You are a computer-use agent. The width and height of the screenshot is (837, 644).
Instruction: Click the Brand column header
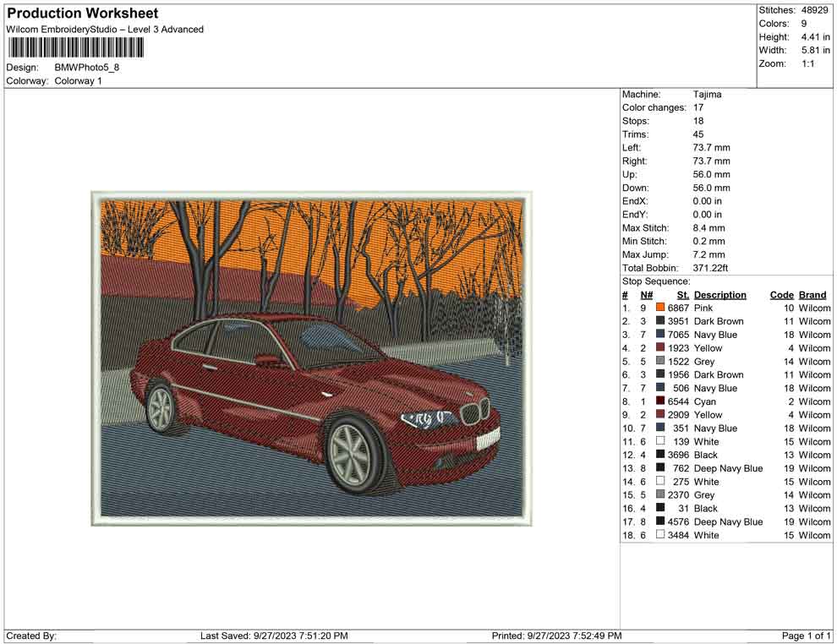point(812,295)
